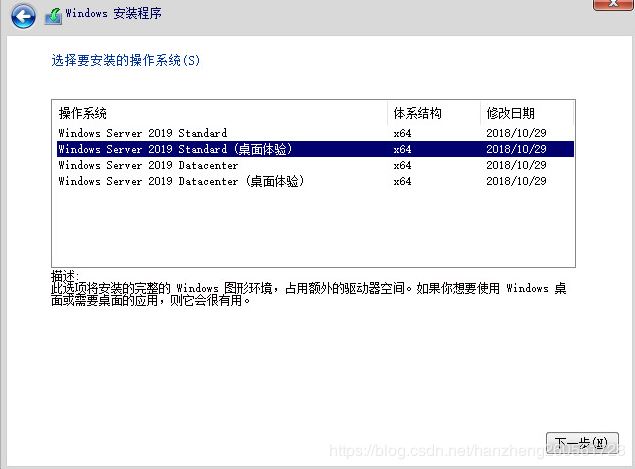
Task: Click the blue back arrow icon
Action: click(x=23, y=16)
